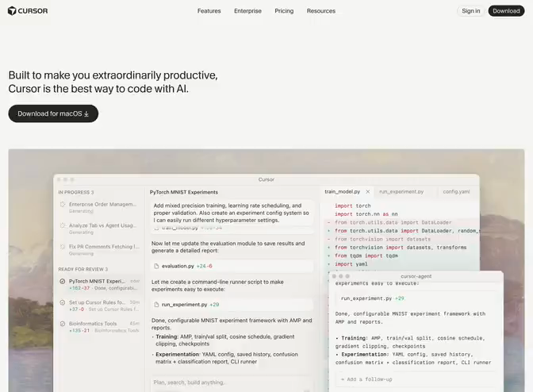Open the Enterprise link in the navbar
The image size is (533, 392).
point(247,11)
